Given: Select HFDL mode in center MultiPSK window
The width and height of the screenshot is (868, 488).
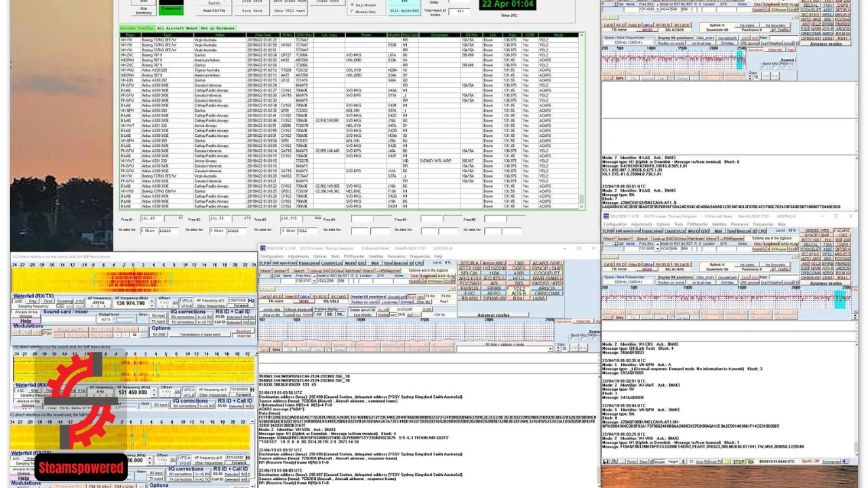Looking at the screenshot, I should (519, 278).
